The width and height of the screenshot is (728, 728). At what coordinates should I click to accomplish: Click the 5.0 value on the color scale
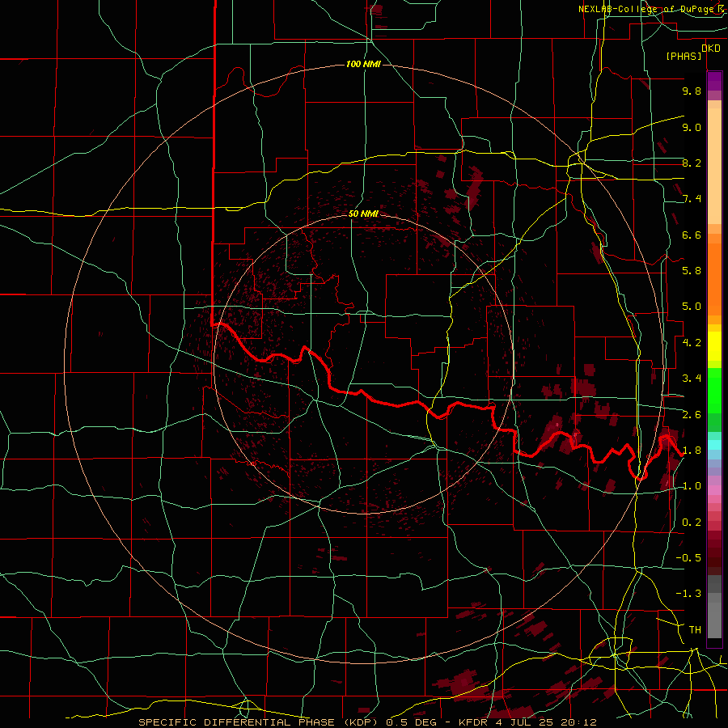coord(692,307)
